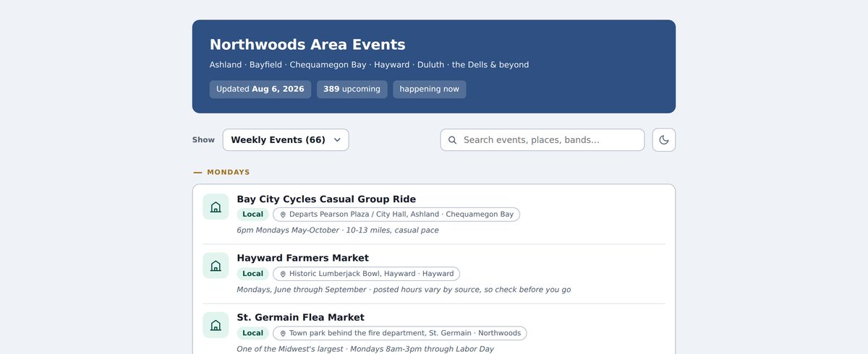Viewport: 868px width, 354px height.
Task: Click the happening now badge
Action: pos(430,90)
